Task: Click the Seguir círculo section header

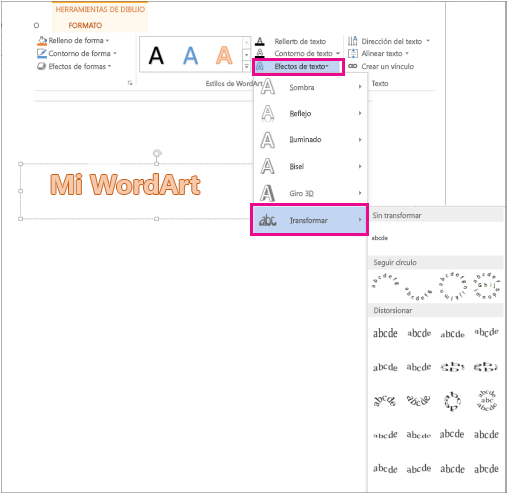Action: click(436, 263)
